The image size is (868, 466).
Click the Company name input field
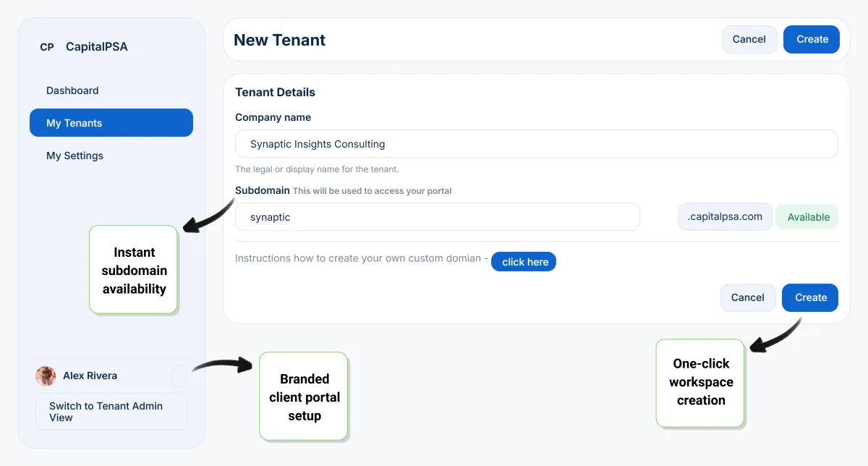tap(536, 144)
